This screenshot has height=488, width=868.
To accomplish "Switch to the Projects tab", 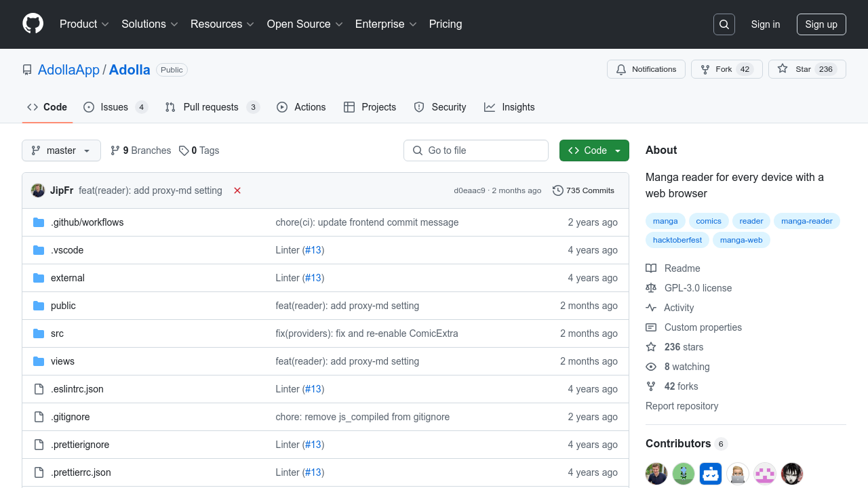I will point(370,107).
